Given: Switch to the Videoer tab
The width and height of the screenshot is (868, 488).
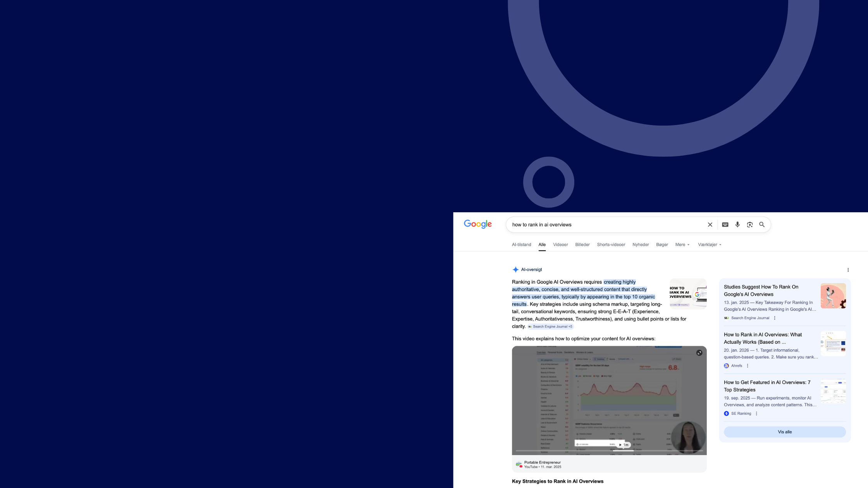Looking at the screenshot, I should (x=560, y=244).
